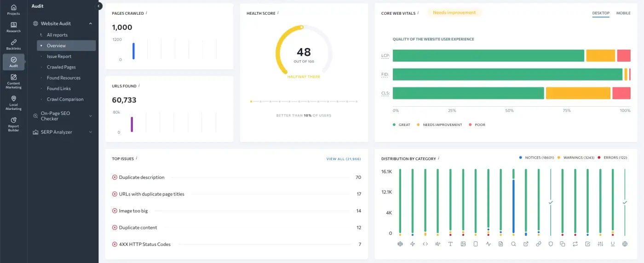Select the magnifier category icon under chart

point(513,244)
